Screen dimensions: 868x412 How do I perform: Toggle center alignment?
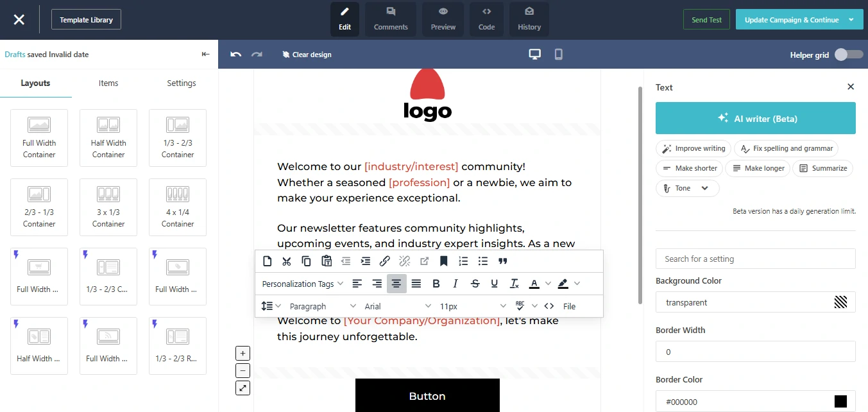pyautogui.click(x=396, y=284)
